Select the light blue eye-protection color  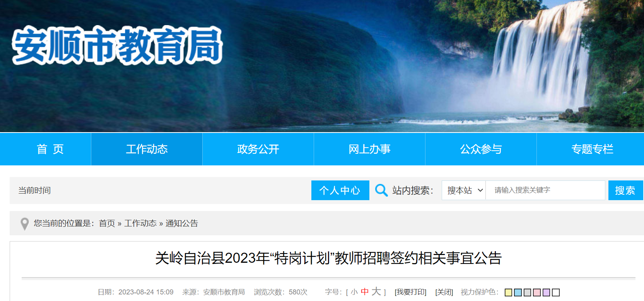(518, 292)
